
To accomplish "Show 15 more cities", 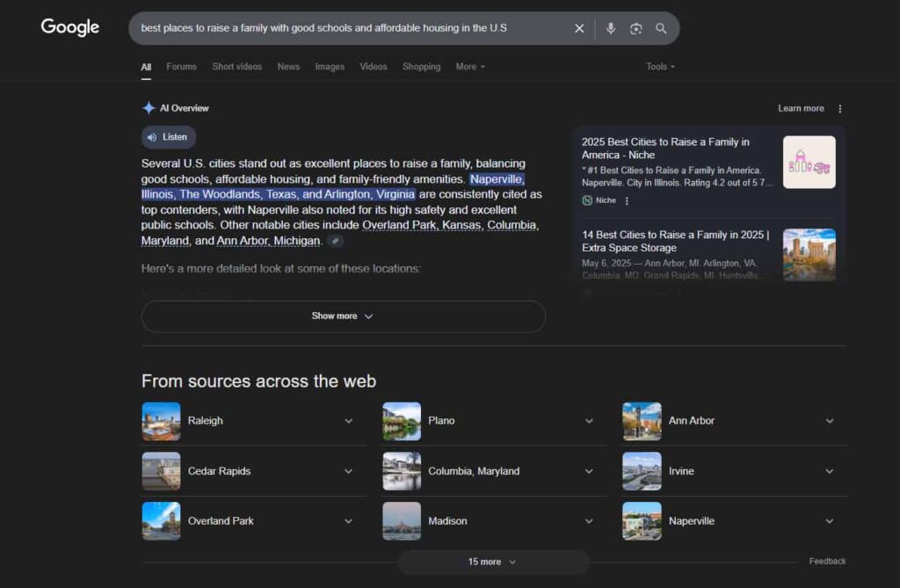I will [x=493, y=563].
